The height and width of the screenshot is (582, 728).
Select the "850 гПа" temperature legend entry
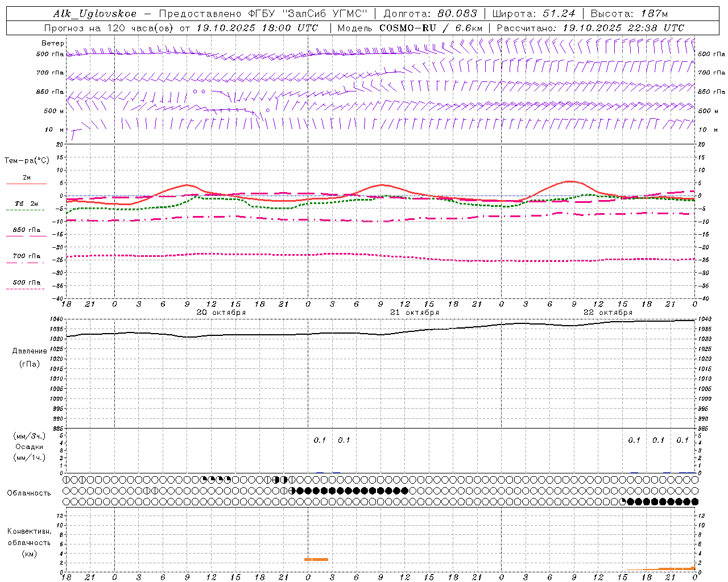[27, 230]
